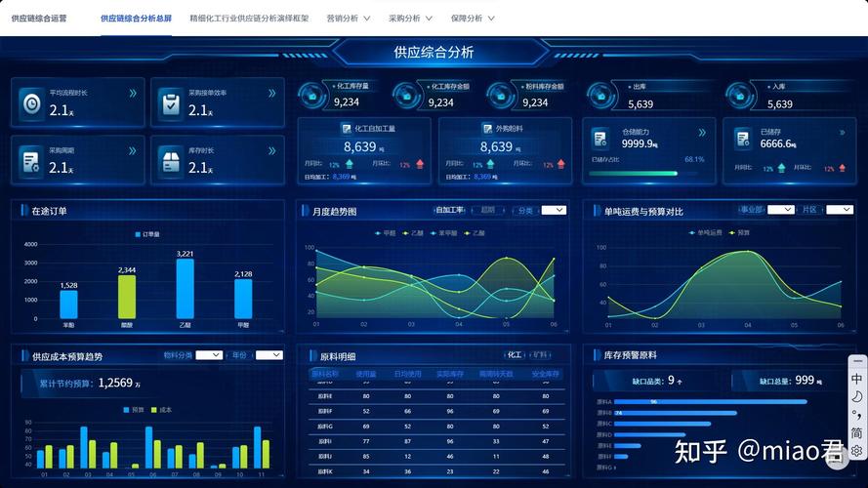Click the red up arrow in 外购粉料 card
This screenshot has width=868, height=488.
[x=561, y=164]
